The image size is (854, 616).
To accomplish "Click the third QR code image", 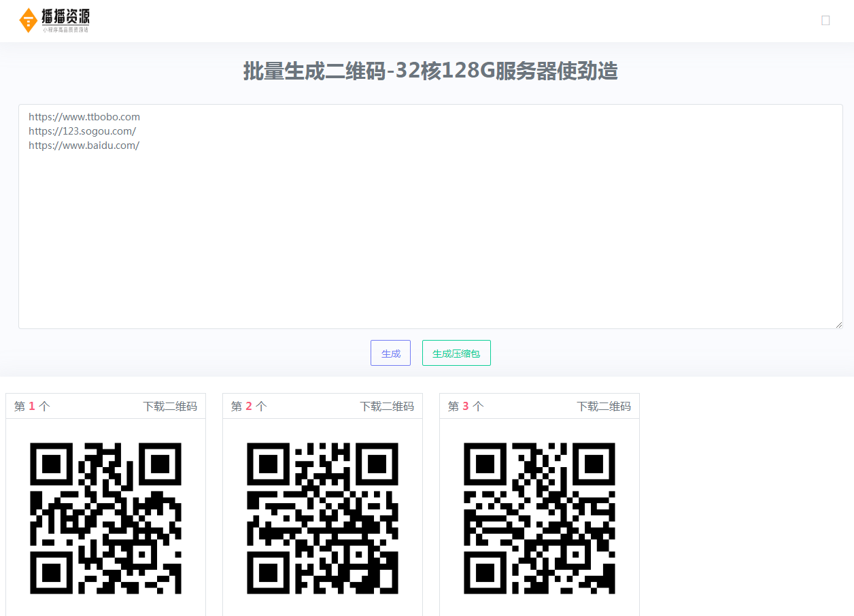I will point(539,518).
